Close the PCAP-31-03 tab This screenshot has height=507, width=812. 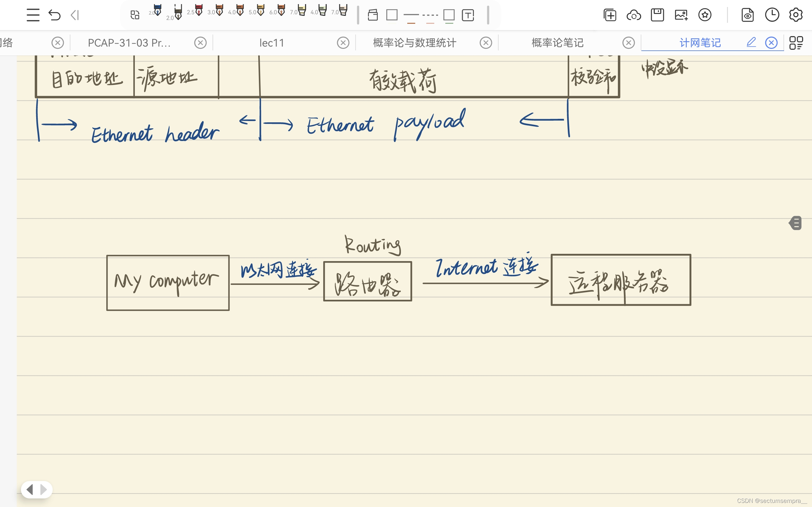200,43
